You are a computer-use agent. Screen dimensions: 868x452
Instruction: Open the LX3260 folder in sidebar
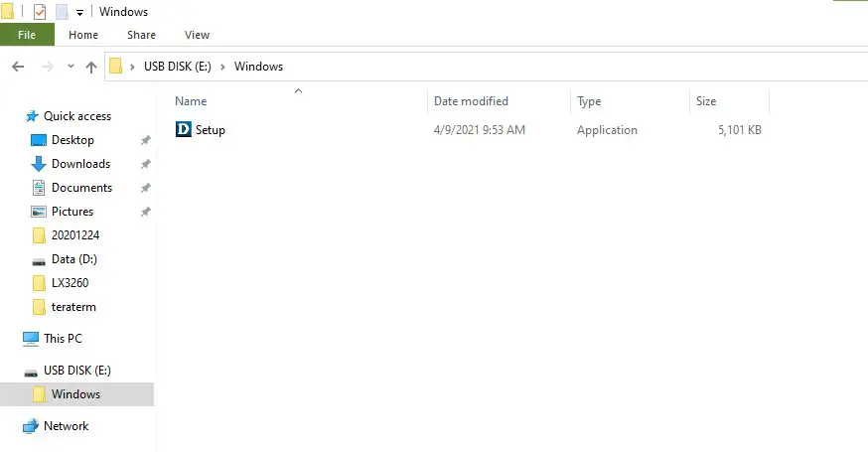pyautogui.click(x=70, y=283)
